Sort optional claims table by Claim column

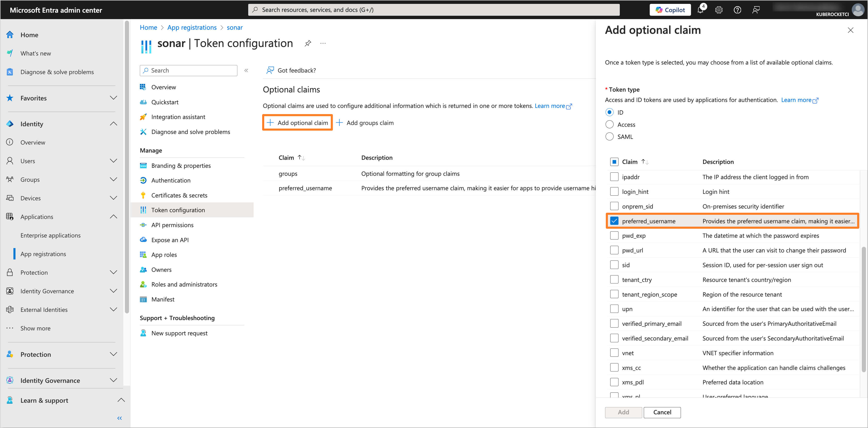pos(292,157)
